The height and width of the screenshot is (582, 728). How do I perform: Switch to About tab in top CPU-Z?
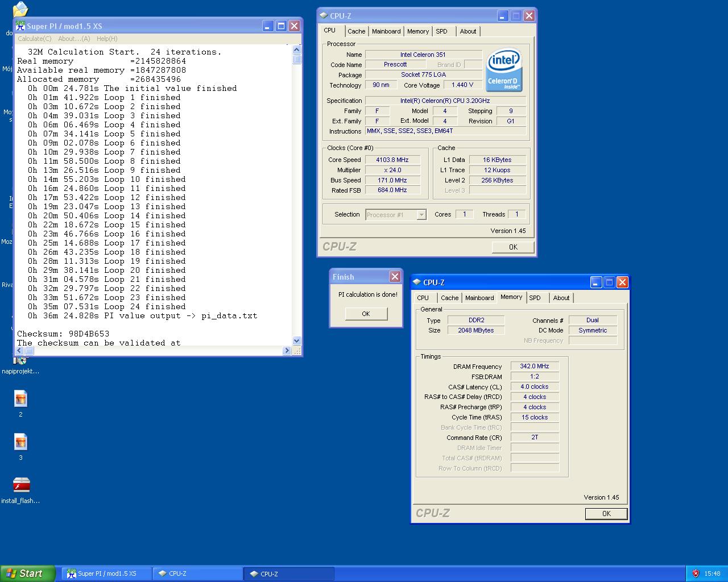click(468, 31)
